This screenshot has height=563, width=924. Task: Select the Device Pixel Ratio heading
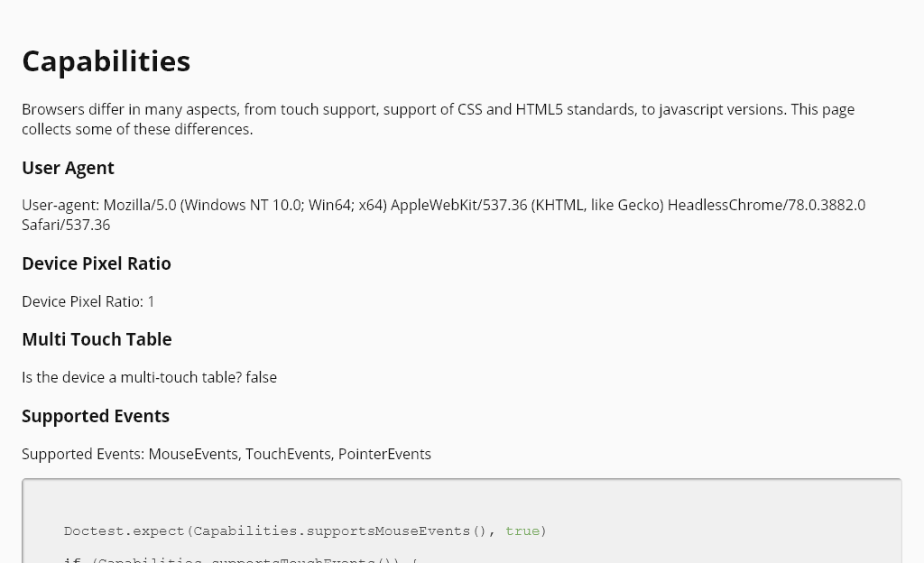coord(97,263)
